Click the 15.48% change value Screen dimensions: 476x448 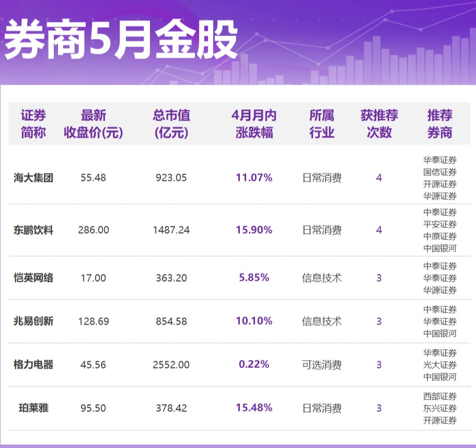coord(254,408)
